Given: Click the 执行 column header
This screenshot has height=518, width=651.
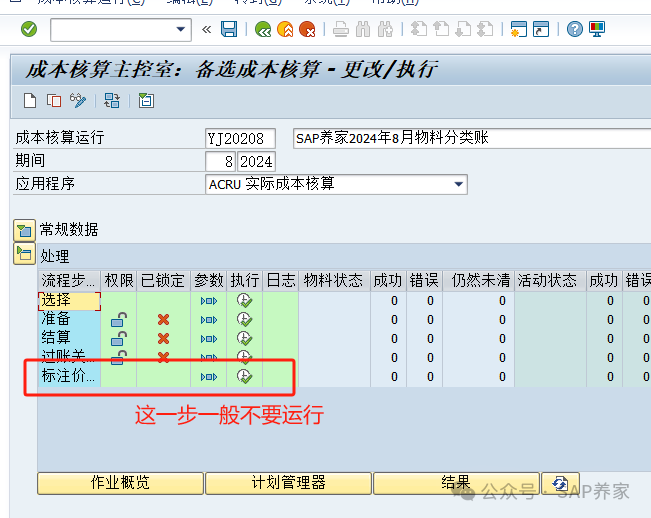Looking at the screenshot, I should (x=245, y=281).
